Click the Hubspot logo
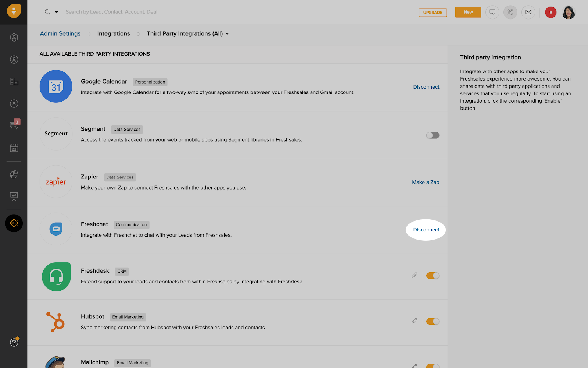Viewport: 588px width, 368px height. 55,322
